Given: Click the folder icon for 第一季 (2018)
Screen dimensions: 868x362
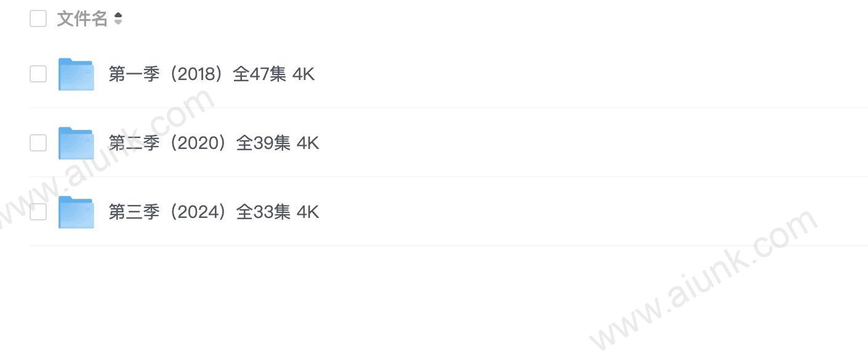Looking at the screenshot, I should pyautogui.click(x=76, y=74).
